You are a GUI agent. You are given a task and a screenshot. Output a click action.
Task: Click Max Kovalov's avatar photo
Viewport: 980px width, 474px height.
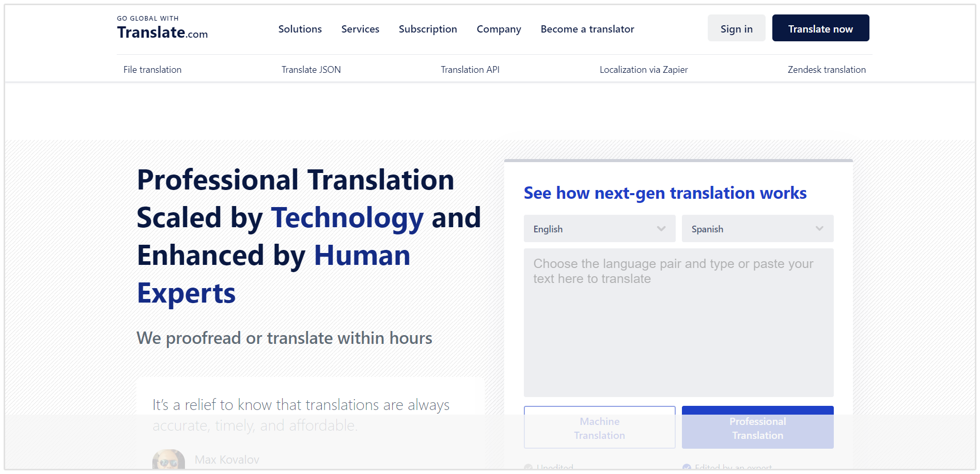coord(168,461)
